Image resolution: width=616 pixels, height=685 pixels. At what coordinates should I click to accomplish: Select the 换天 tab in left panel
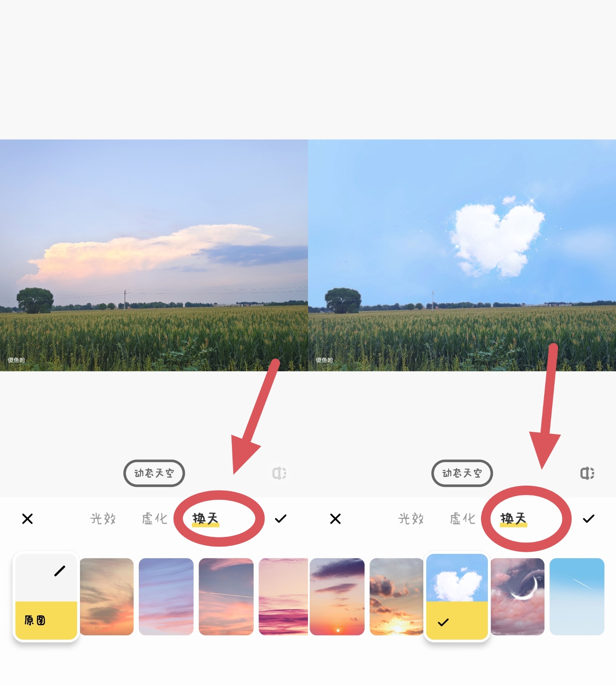(205, 519)
